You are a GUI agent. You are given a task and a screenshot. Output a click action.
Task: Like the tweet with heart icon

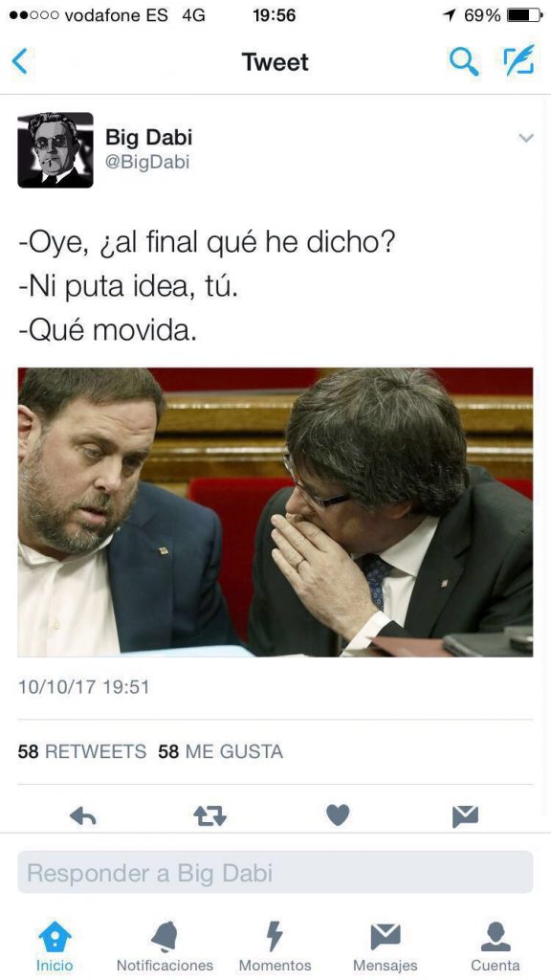coord(338,815)
